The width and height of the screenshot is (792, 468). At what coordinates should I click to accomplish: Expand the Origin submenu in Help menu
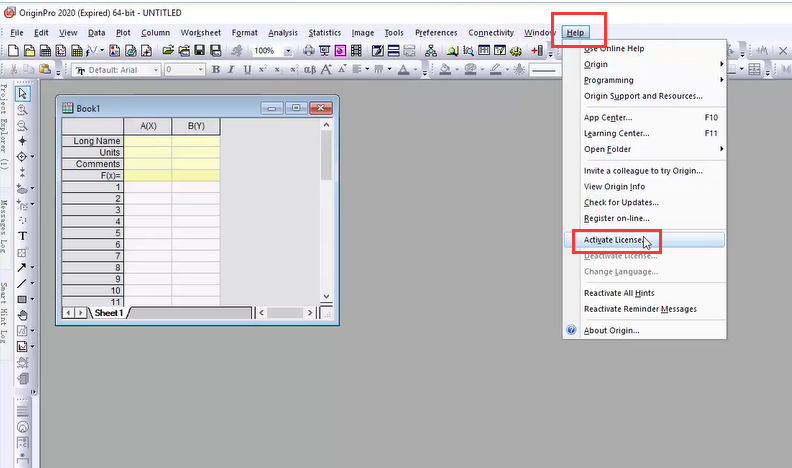click(x=645, y=64)
